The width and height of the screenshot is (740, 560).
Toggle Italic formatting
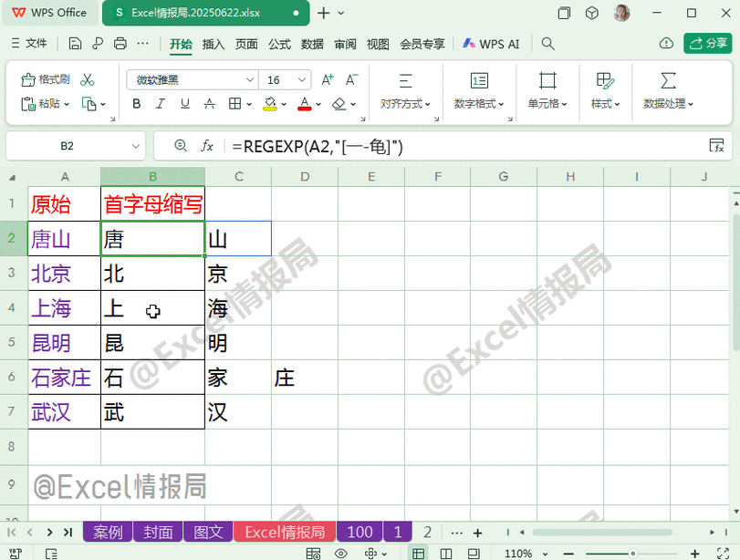pyautogui.click(x=161, y=104)
